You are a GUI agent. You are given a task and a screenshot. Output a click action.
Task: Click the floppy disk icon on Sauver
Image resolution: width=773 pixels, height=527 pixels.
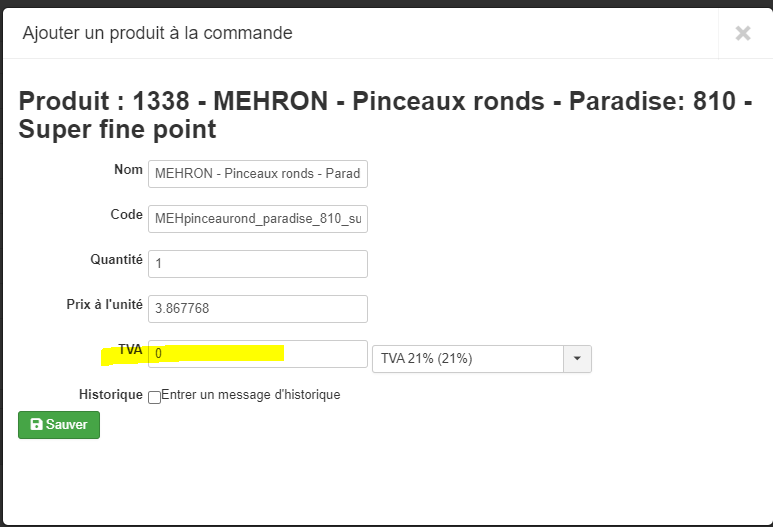coord(36,425)
